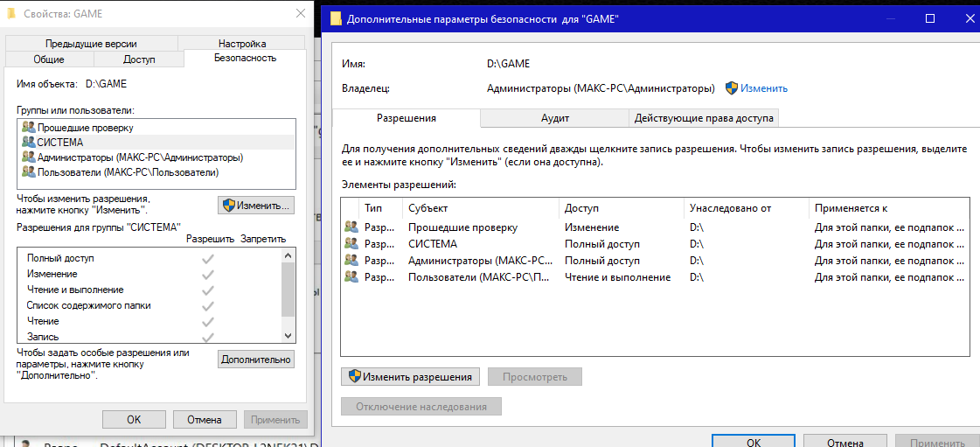Switch to Доступ tab
980x447 pixels.
(139, 59)
